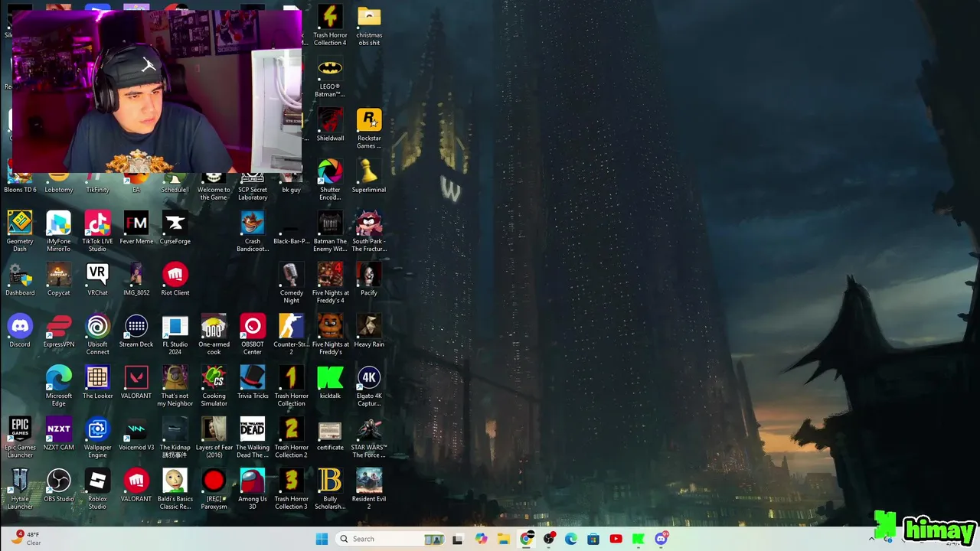Open the Stream Deck desktop icon
The image size is (980, 551).
136,331
